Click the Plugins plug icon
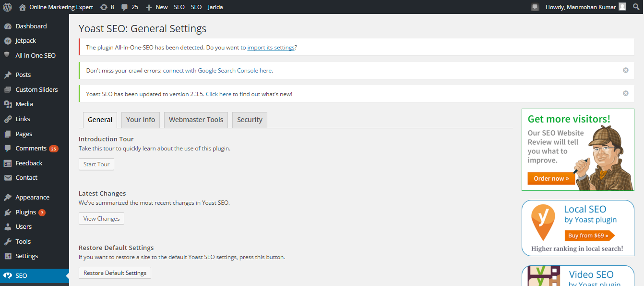Image resolution: width=644 pixels, height=286 pixels. (x=8, y=212)
